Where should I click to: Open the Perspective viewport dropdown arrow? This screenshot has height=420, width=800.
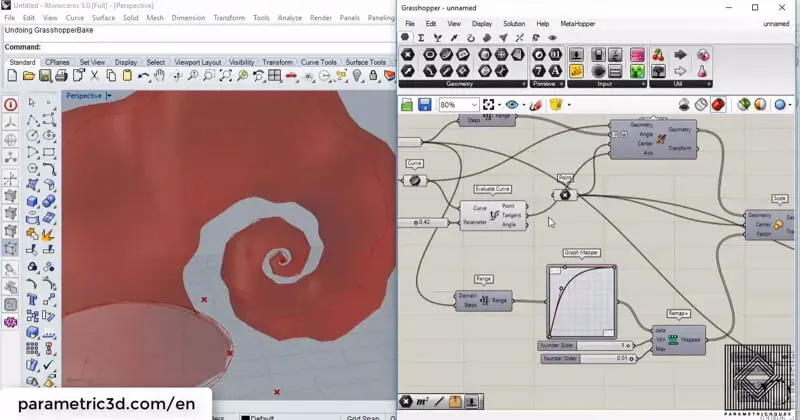pyautogui.click(x=108, y=96)
